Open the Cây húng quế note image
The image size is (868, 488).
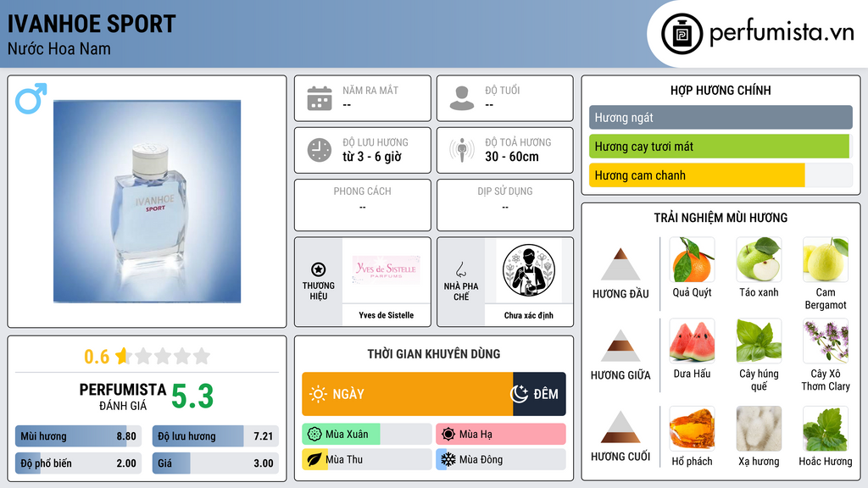pyautogui.click(x=759, y=341)
